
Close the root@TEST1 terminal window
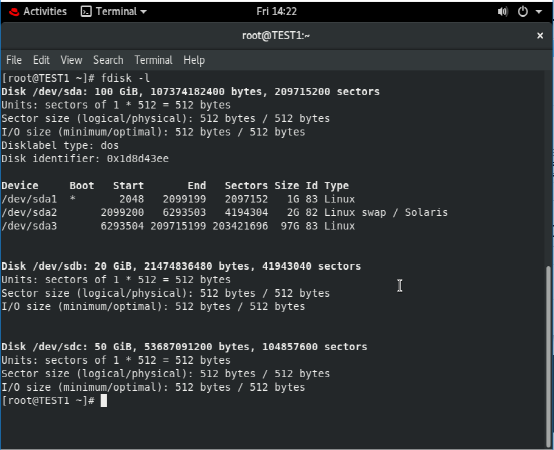[540, 36]
